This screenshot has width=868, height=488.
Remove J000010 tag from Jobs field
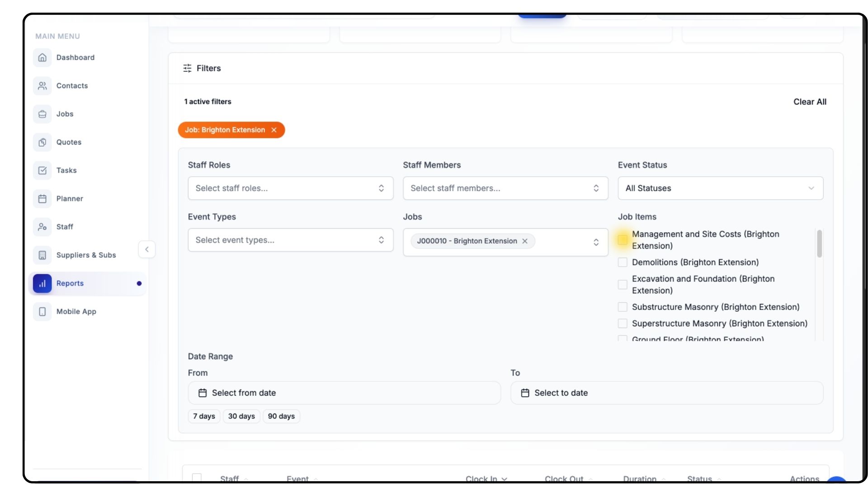tap(525, 241)
